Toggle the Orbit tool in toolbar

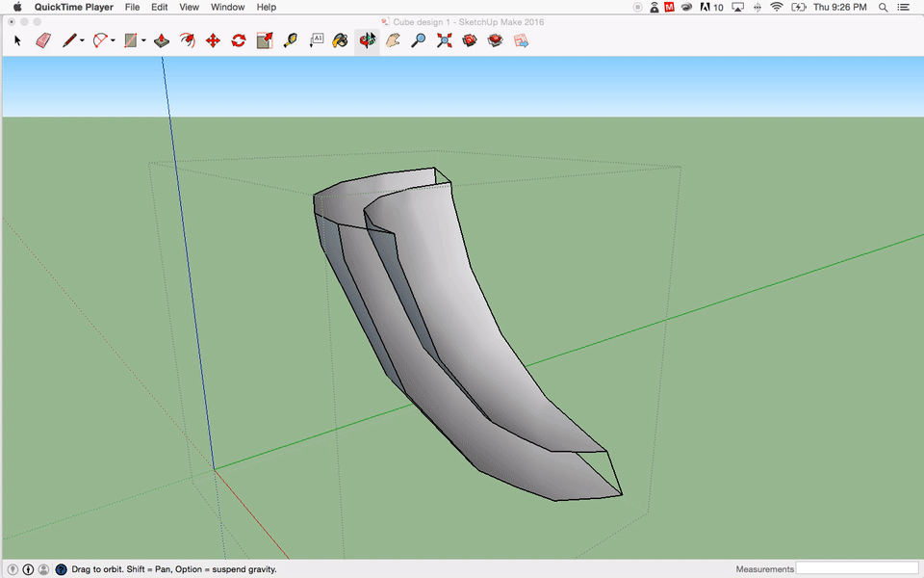pyautogui.click(x=367, y=40)
